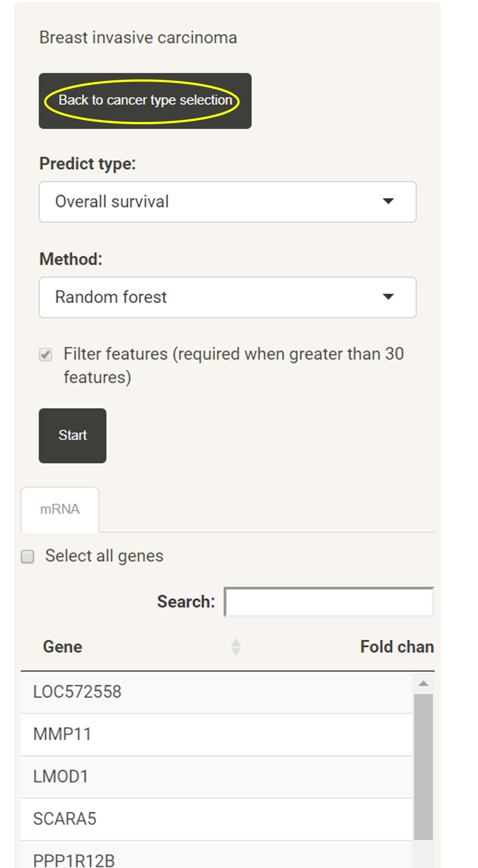Select the LMOD1 gene row

point(216,777)
